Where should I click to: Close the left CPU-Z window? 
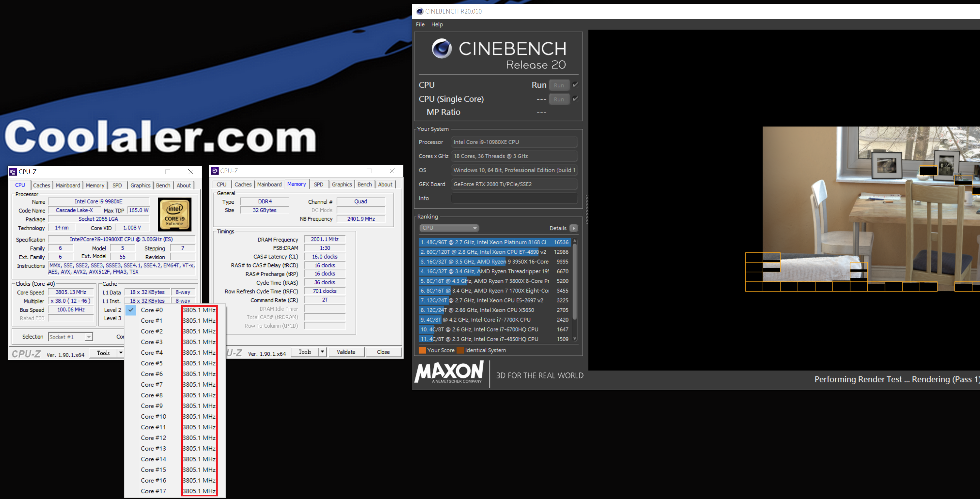[191, 172]
